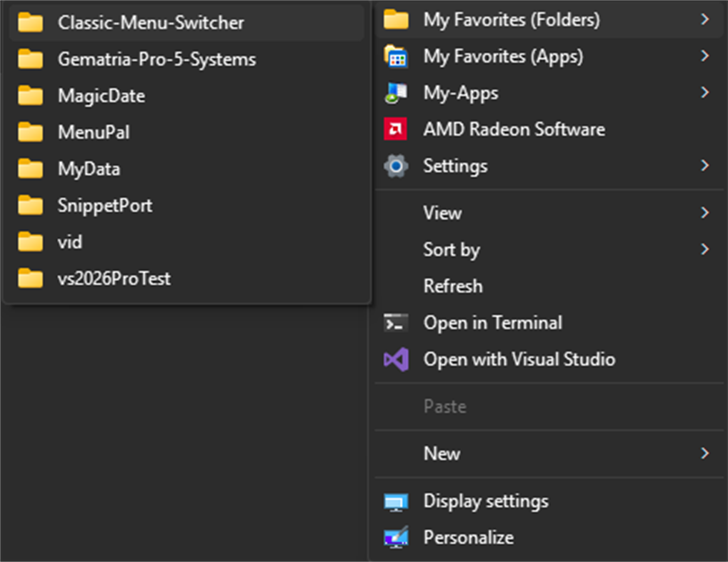Select Open with Visual Studio
Image resolution: width=728 pixels, height=562 pixels.
coord(549,359)
